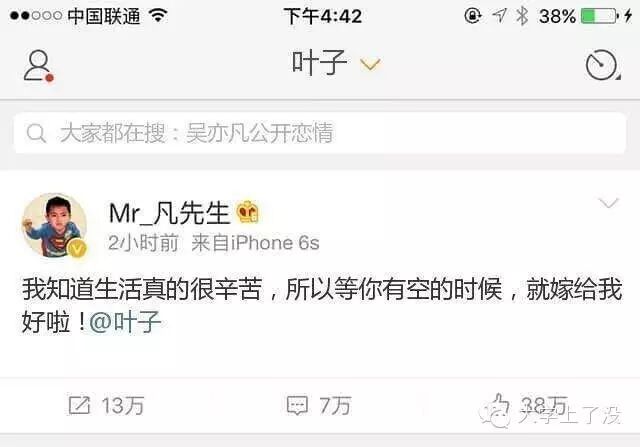Open the profile icon with red notification dot
This screenshot has width=640, height=447.
pyautogui.click(x=38, y=65)
